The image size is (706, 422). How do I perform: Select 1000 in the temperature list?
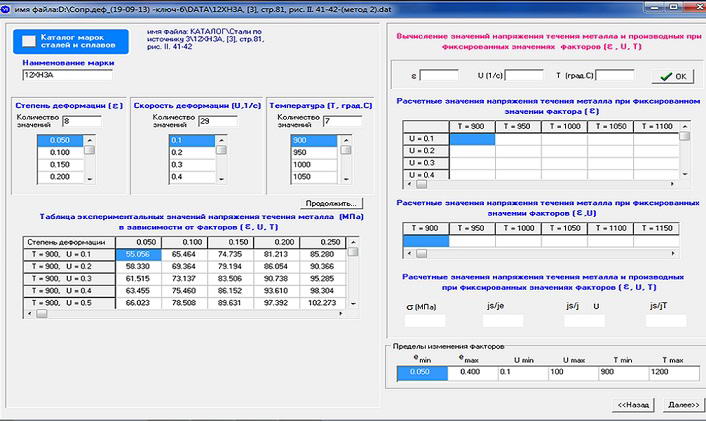point(314,165)
